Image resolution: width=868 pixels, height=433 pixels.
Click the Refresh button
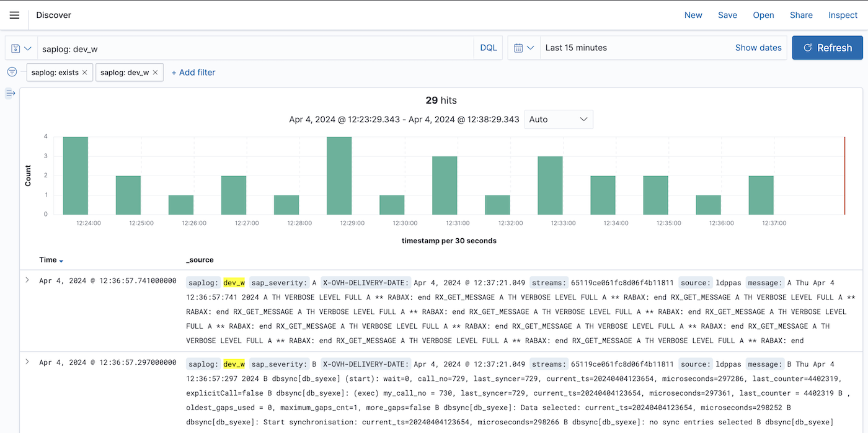click(x=827, y=48)
